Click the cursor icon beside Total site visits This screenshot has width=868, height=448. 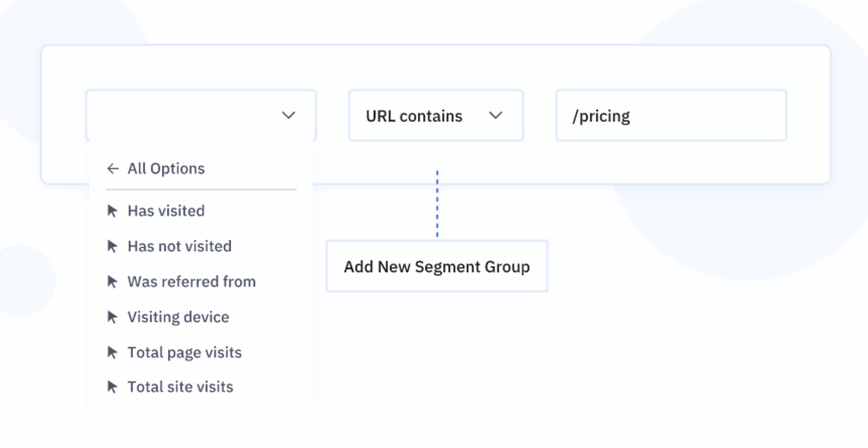tap(112, 387)
